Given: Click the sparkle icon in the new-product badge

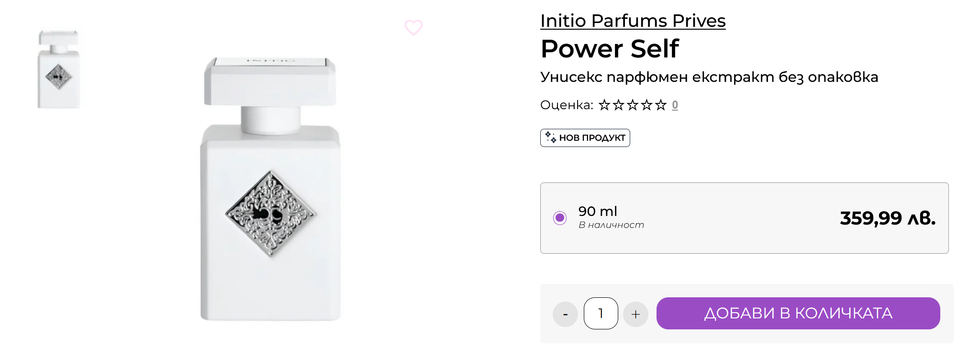Looking at the screenshot, I should (x=550, y=137).
